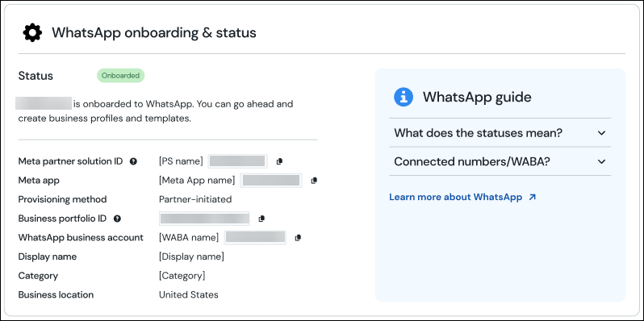Click the blurred WABA ID field

[x=255, y=238]
